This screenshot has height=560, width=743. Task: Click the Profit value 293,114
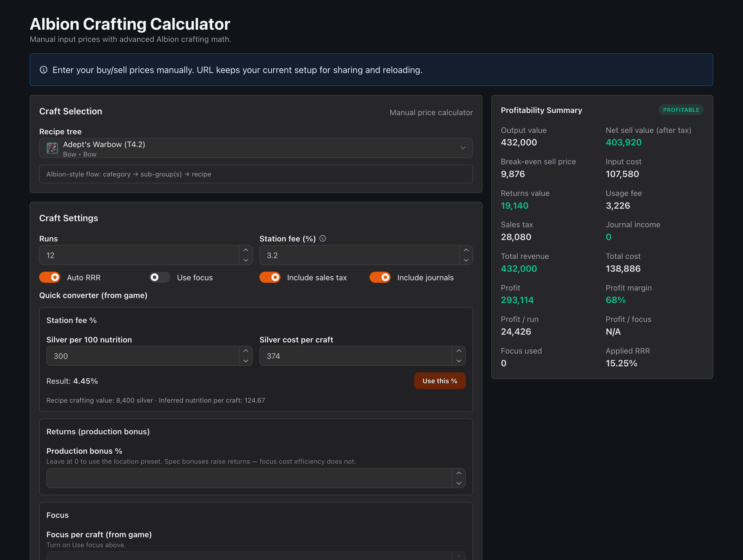click(517, 300)
